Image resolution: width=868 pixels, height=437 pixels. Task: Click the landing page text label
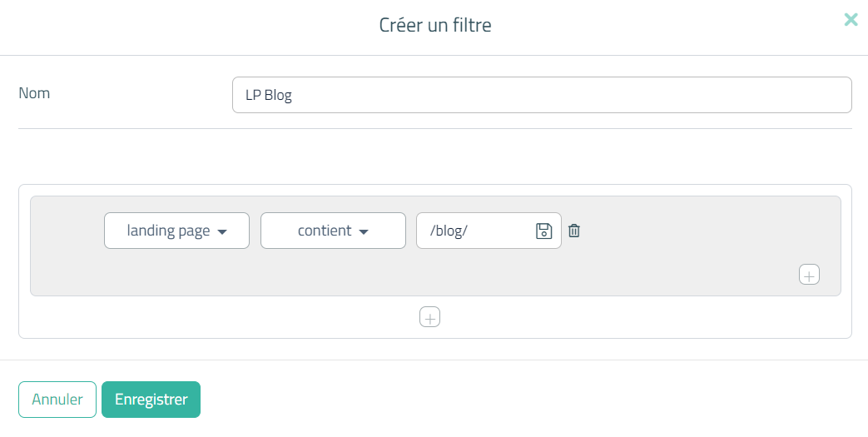click(x=168, y=231)
